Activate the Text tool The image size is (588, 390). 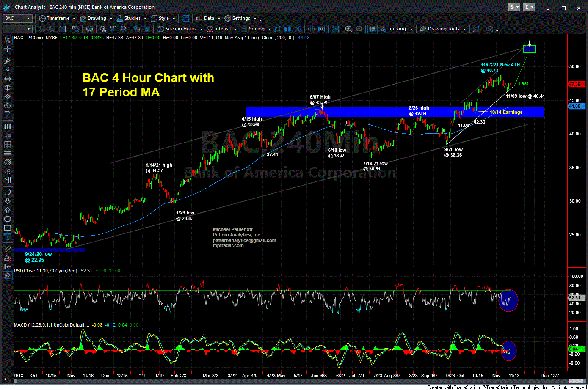point(7,236)
